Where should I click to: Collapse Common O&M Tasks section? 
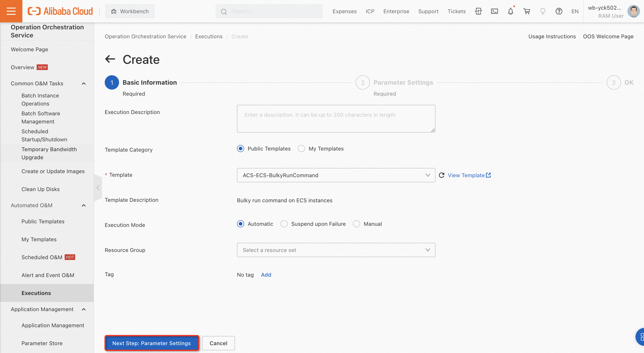tap(84, 84)
